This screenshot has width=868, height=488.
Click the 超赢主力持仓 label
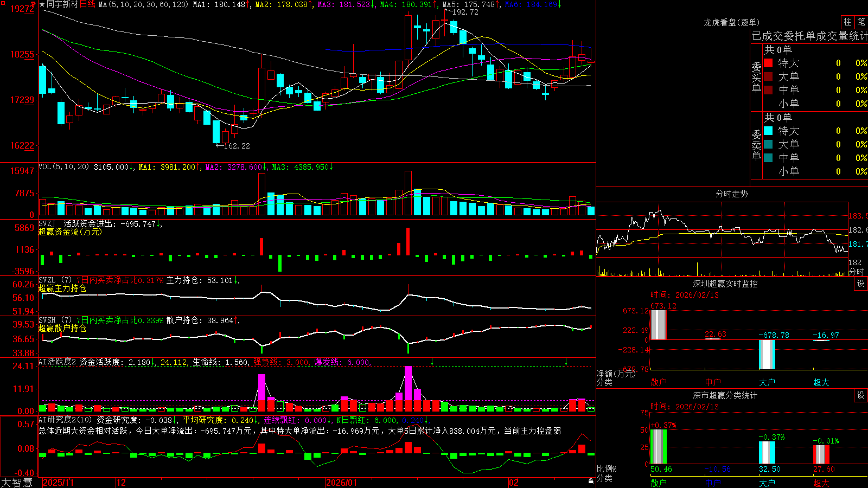click(x=62, y=288)
